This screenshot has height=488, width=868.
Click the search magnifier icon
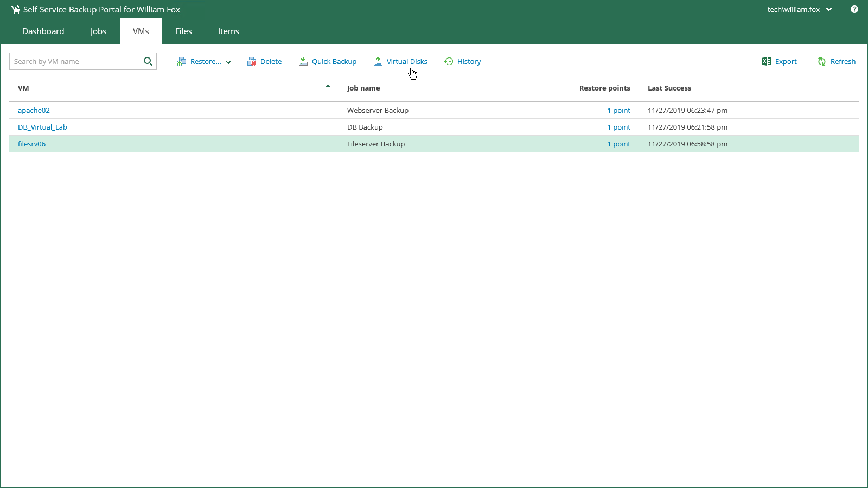(x=148, y=61)
